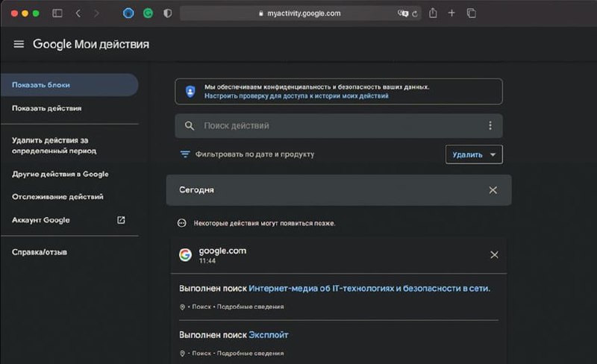Click the 11:44 timestamp
Screen dimensions: 597x364
207,261
